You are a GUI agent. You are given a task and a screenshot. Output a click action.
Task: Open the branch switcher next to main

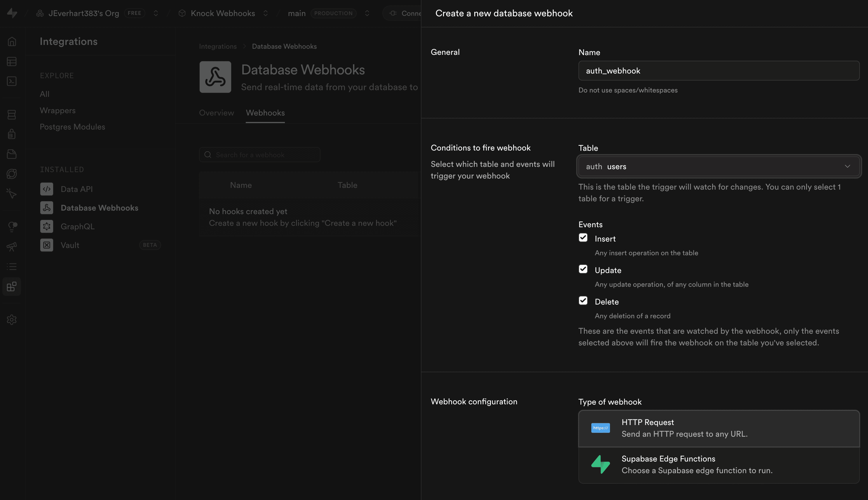pyautogui.click(x=367, y=13)
